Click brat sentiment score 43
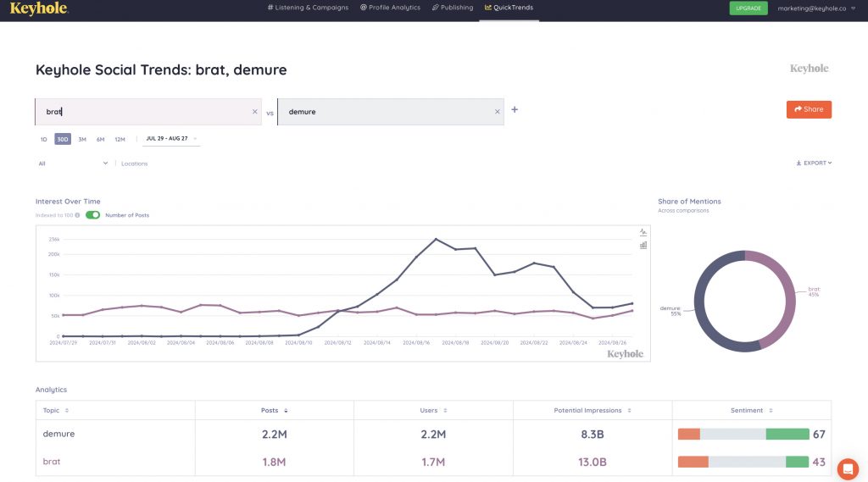Viewport: 868px width, 482px height. click(x=819, y=462)
